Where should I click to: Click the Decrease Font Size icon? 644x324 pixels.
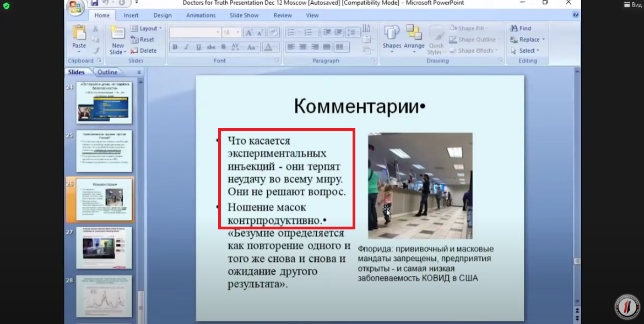259,32
